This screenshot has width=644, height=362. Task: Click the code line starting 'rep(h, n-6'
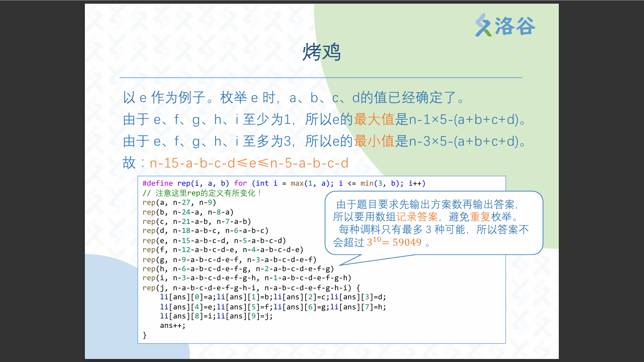click(238, 269)
